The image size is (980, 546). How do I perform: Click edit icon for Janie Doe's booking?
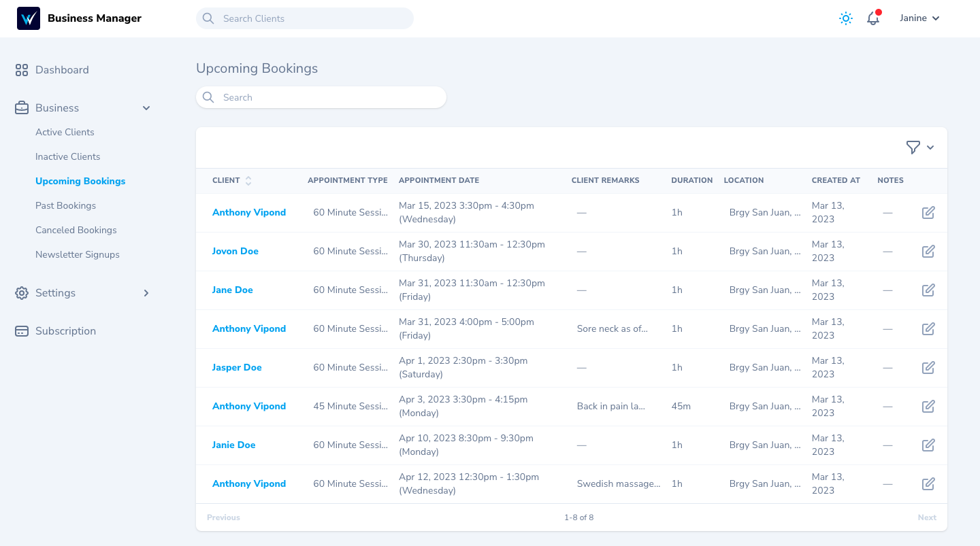pos(928,445)
